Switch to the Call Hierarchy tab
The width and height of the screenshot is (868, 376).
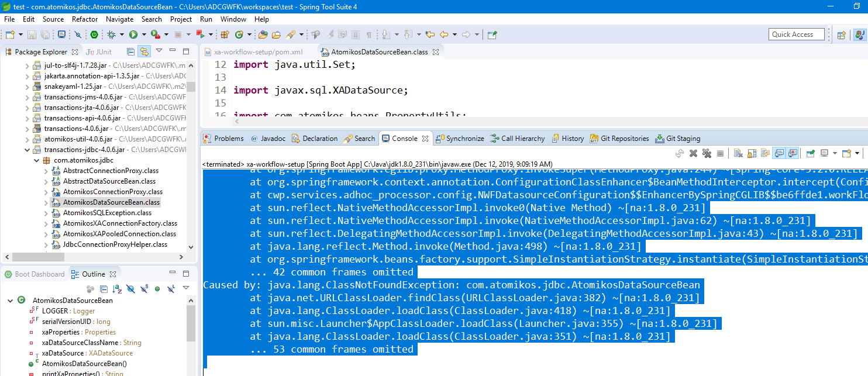pyautogui.click(x=517, y=139)
